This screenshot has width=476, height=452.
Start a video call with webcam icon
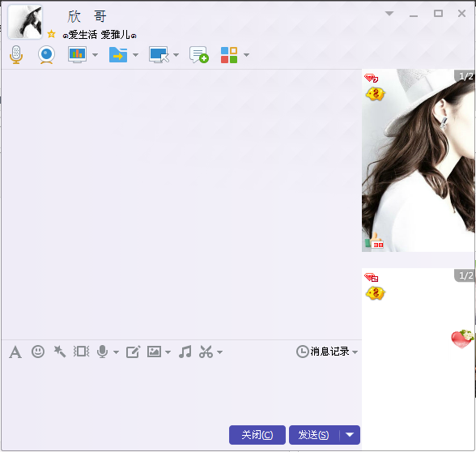46,55
